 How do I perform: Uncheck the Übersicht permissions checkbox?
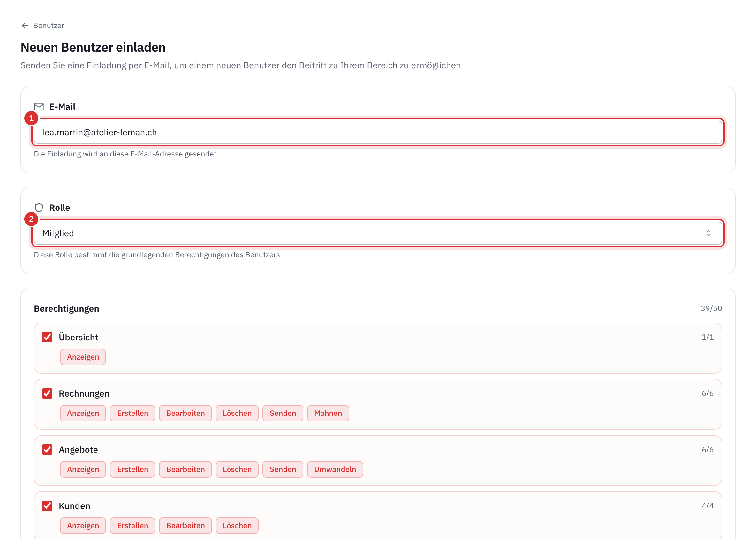47,337
